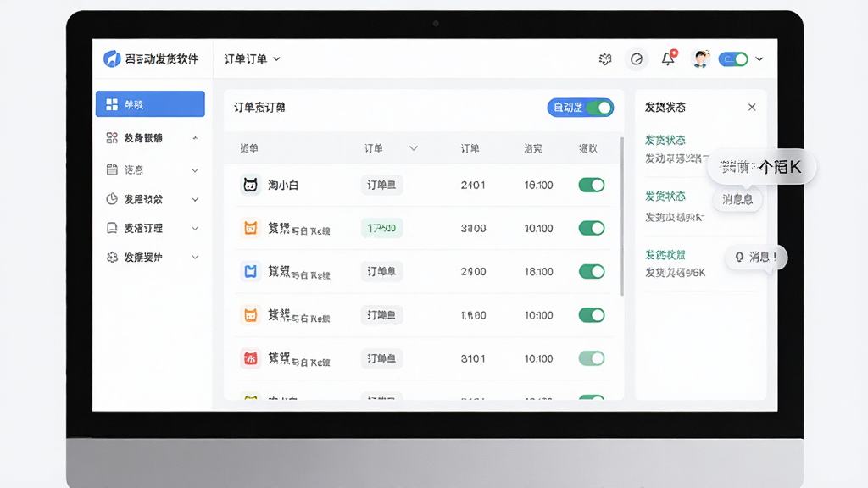
Task: Click the pie chart icon in the sidebar
Action: pos(112,198)
